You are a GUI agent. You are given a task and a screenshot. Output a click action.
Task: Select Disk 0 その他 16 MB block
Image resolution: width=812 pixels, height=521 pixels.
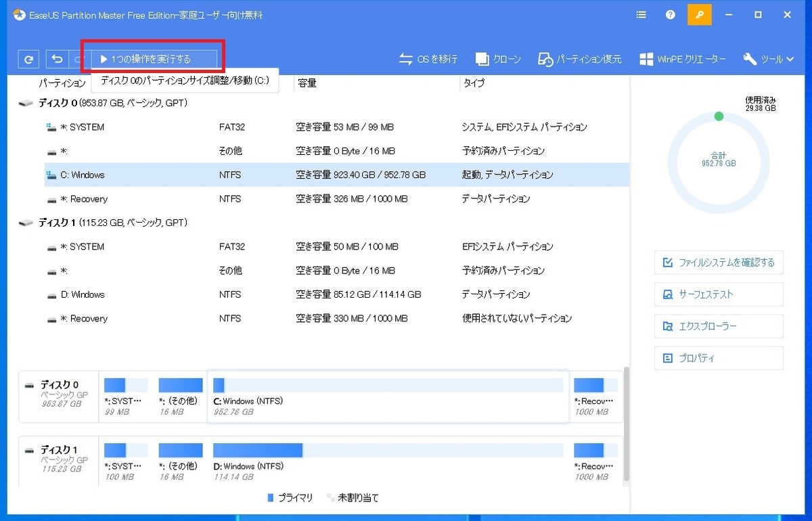[181, 397]
